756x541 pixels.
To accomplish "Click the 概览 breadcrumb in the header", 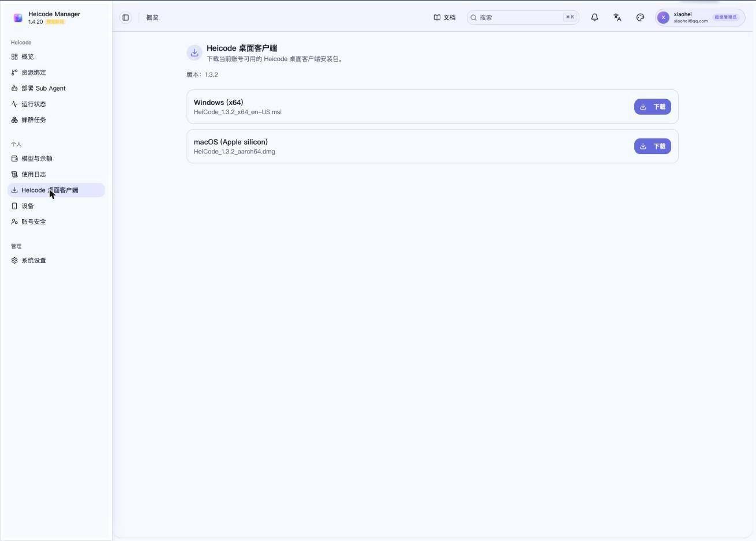I will [x=152, y=17].
